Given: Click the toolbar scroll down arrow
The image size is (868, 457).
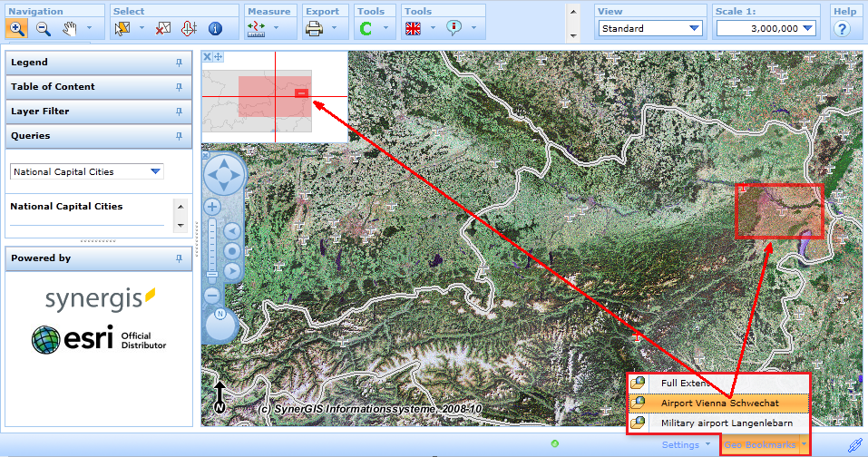Looking at the screenshot, I should tap(573, 36).
